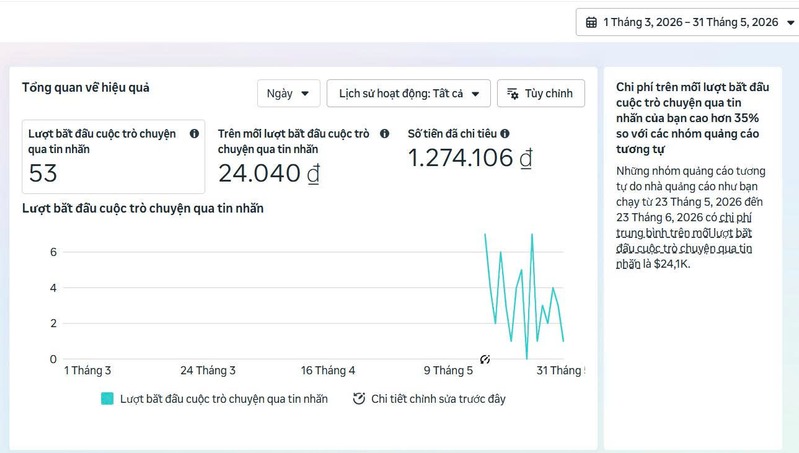Toggle the teal legend swatch for conversations
The height and width of the screenshot is (453, 799).
pyautogui.click(x=107, y=398)
